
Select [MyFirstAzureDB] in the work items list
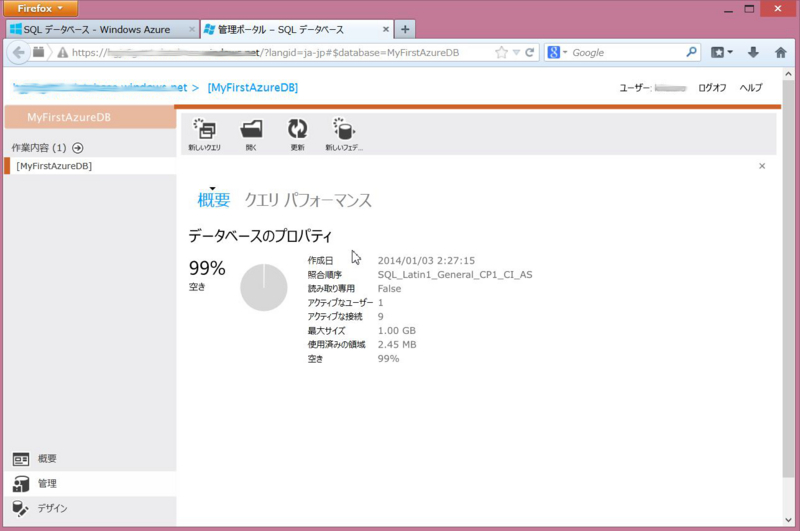(90, 166)
